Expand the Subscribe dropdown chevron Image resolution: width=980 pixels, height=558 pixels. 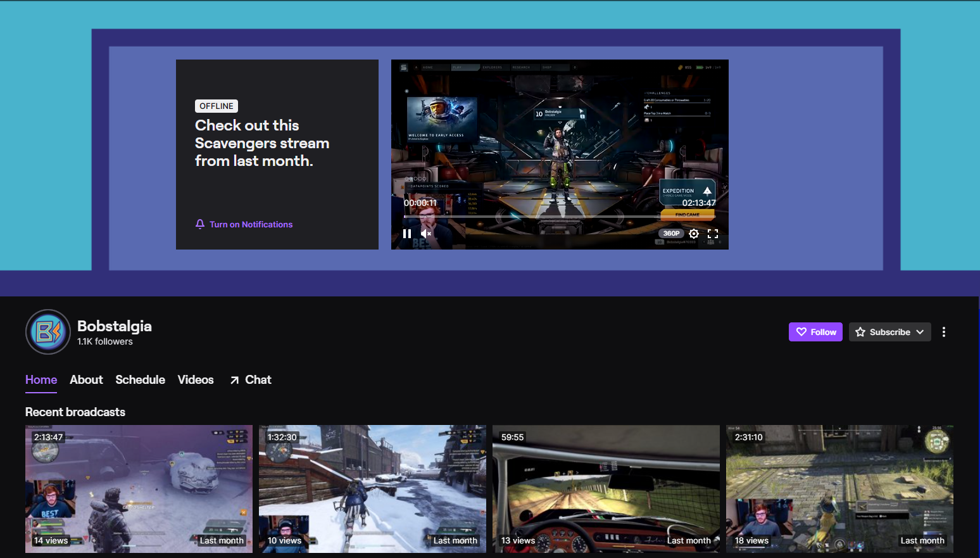point(920,332)
